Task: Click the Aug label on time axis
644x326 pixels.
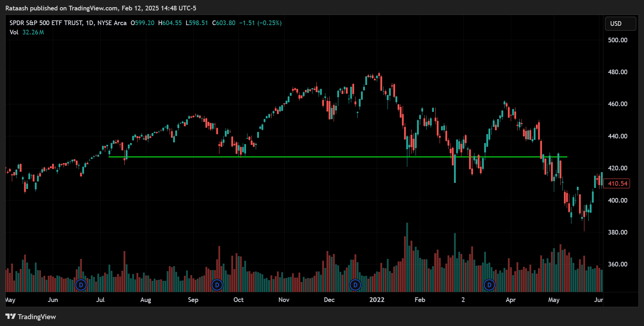Action: 145,300
